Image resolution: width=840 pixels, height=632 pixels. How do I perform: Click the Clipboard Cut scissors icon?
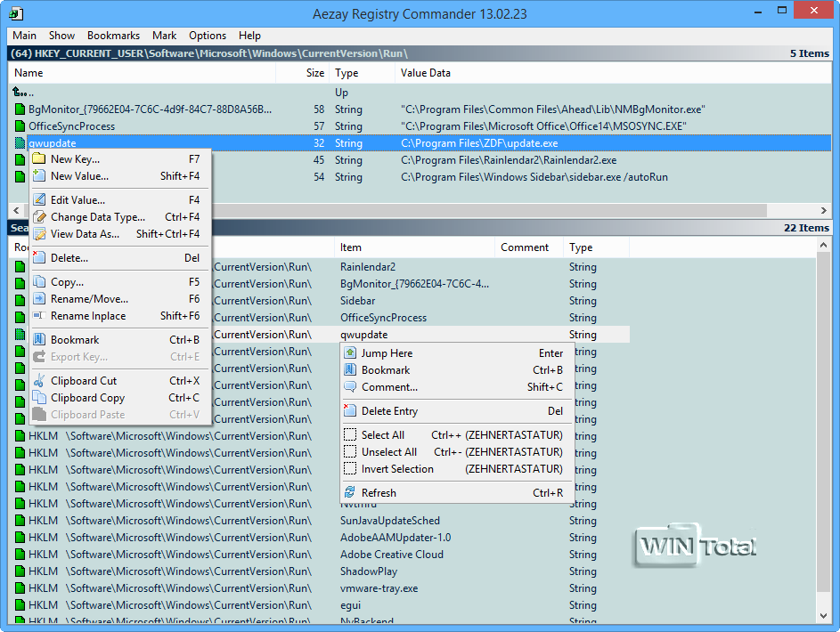[x=39, y=381]
